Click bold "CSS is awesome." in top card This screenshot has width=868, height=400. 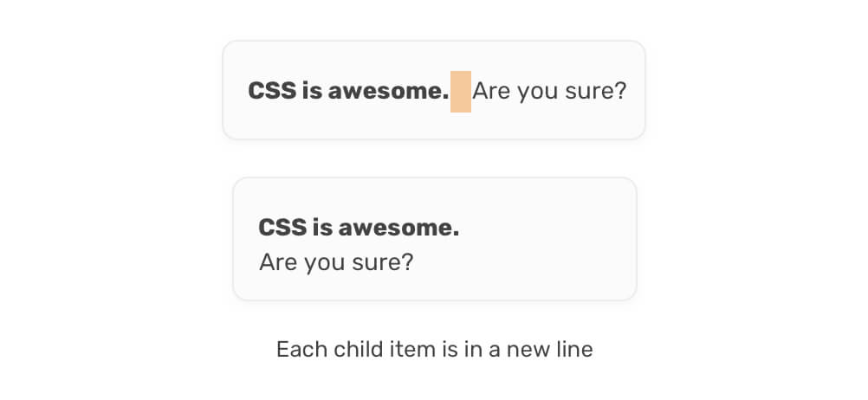[x=348, y=91]
